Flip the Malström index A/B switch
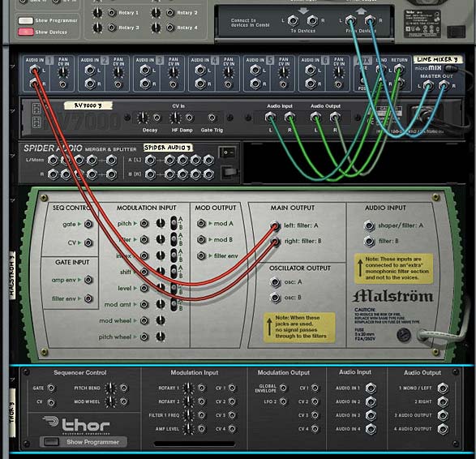The width and height of the screenshot is (476, 459). [x=174, y=255]
